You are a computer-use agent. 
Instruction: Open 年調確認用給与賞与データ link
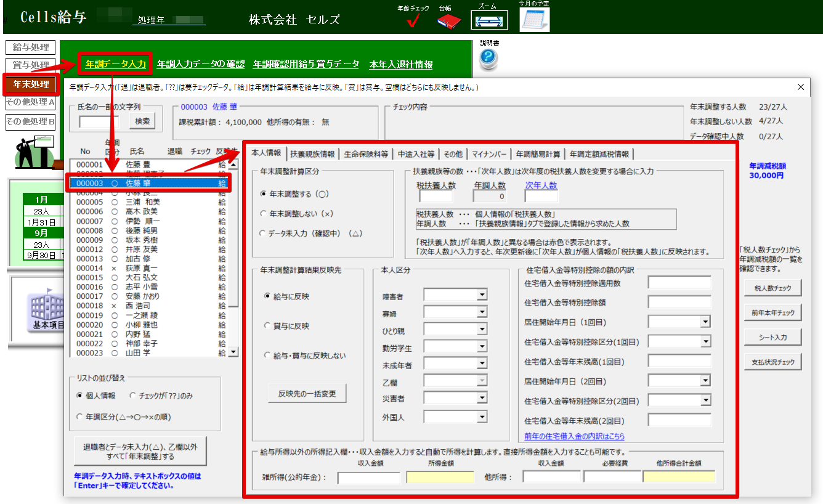(306, 63)
